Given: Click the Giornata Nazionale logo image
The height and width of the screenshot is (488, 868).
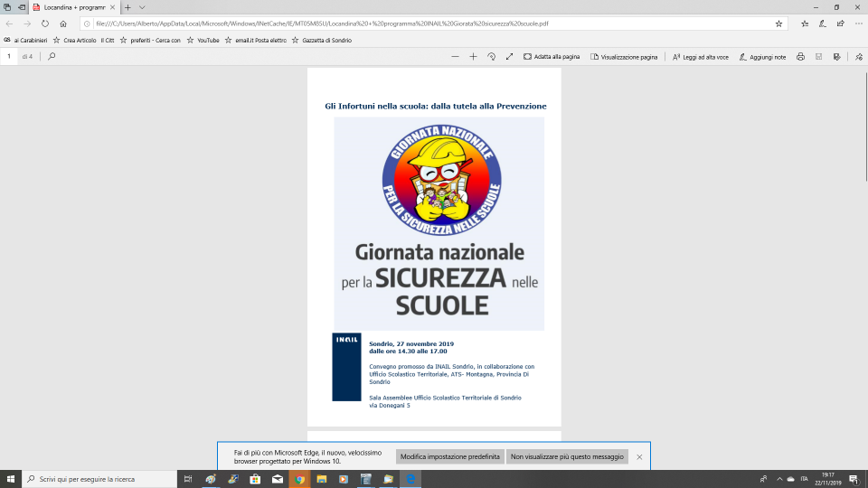Looking at the screenshot, I should click(x=441, y=180).
